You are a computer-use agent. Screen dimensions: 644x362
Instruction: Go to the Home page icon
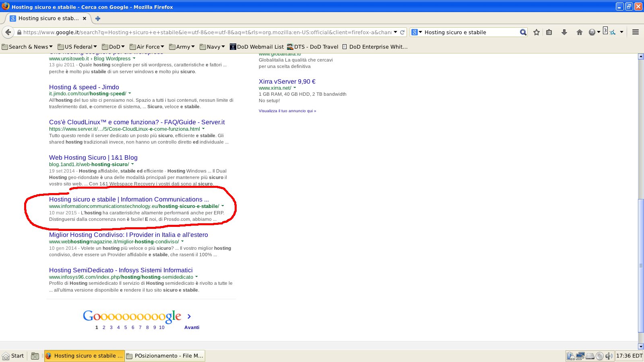tap(579, 32)
